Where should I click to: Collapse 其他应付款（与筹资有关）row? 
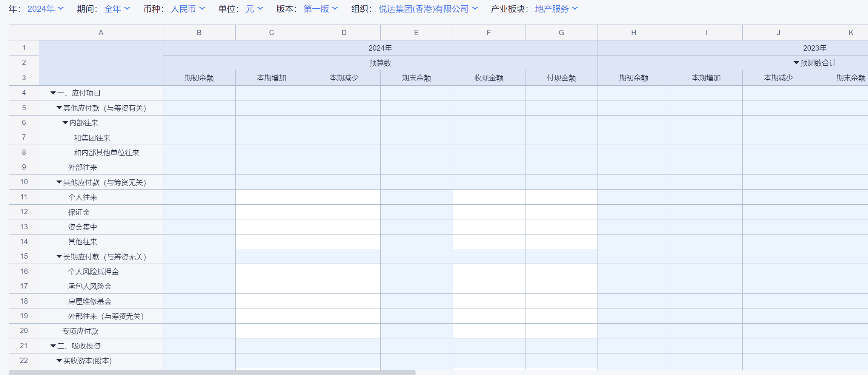coord(59,108)
